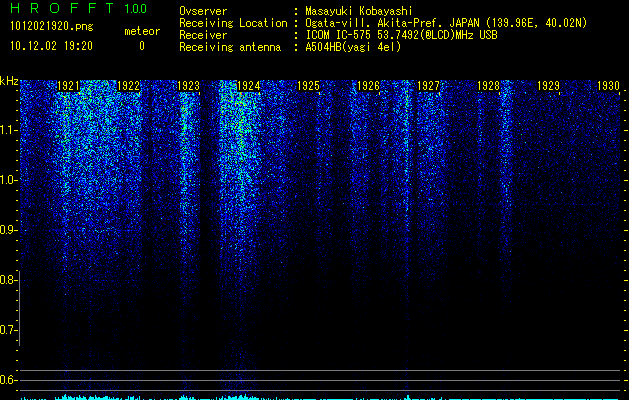Image resolution: width=629 pixels, height=400 pixels.
Task: Click the meteor count value 0
Action: [x=142, y=46]
